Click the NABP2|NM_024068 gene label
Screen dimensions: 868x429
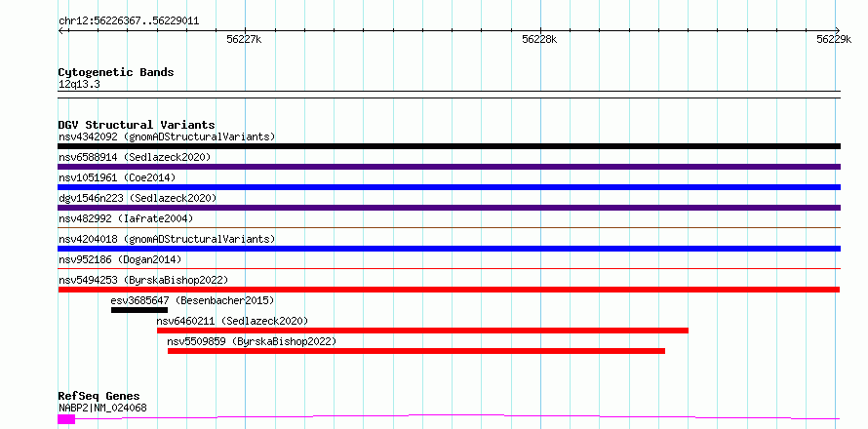102,408
